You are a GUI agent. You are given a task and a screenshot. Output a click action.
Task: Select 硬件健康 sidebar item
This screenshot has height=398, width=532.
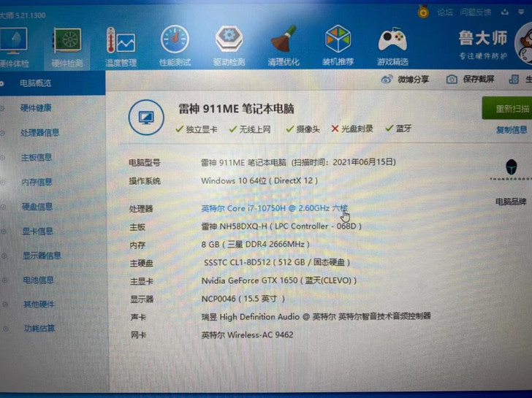pyautogui.click(x=36, y=108)
